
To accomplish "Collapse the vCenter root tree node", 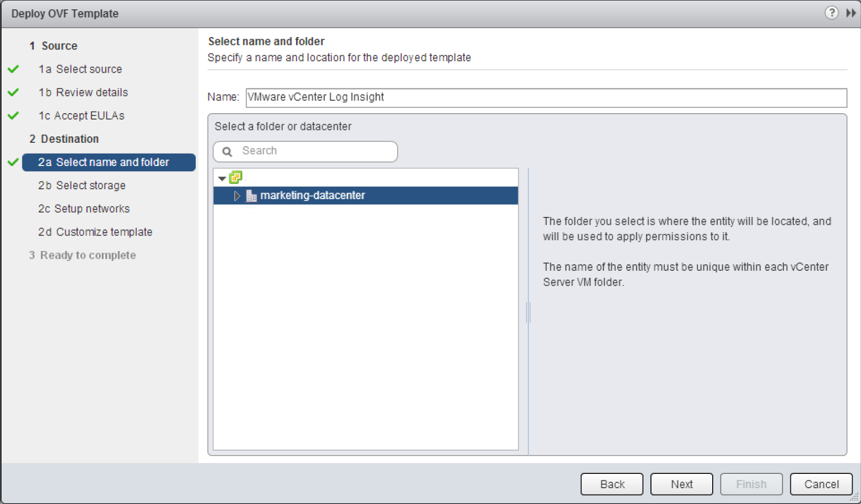I will click(x=222, y=178).
